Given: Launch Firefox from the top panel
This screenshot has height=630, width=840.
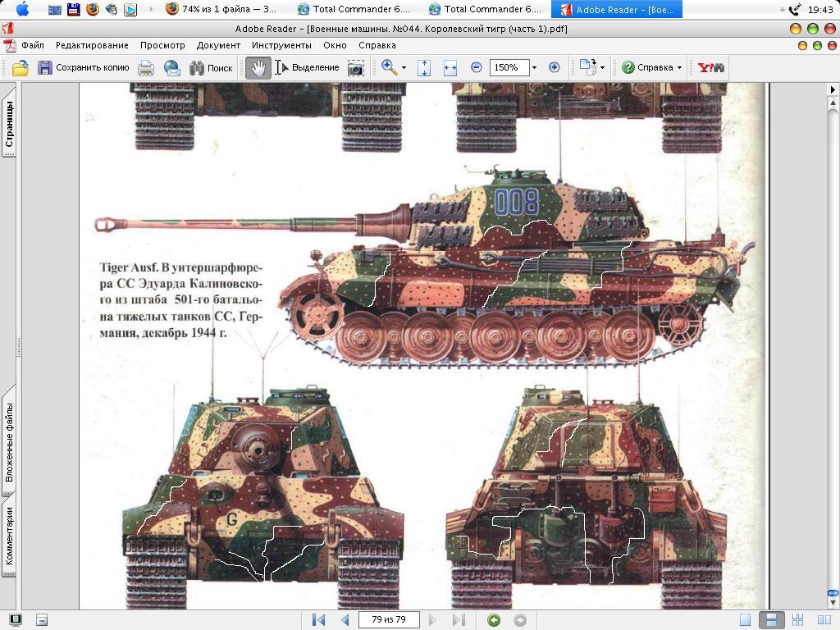Looking at the screenshot, I should 93,8.
